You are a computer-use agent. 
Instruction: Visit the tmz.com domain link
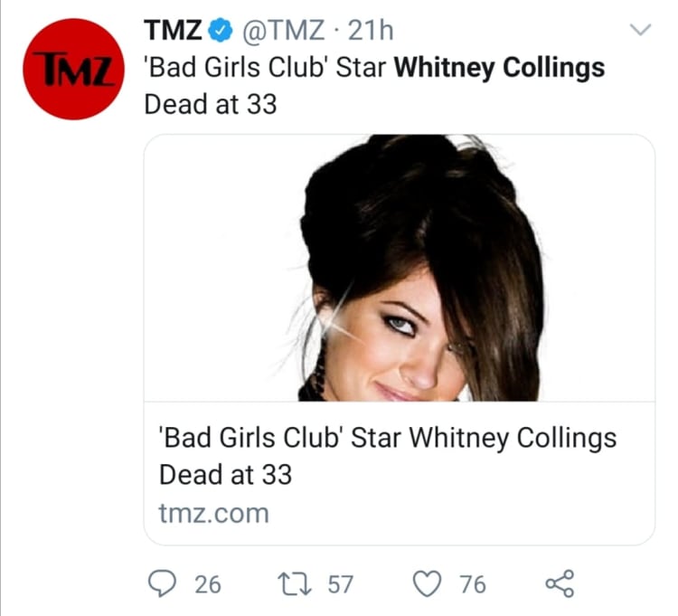214,513
